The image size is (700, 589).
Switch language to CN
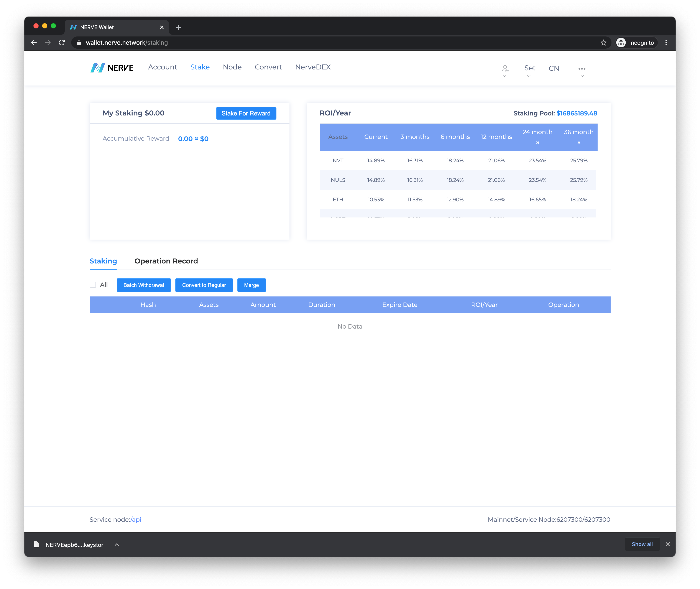pyautogui.click(x=554, y=68)
